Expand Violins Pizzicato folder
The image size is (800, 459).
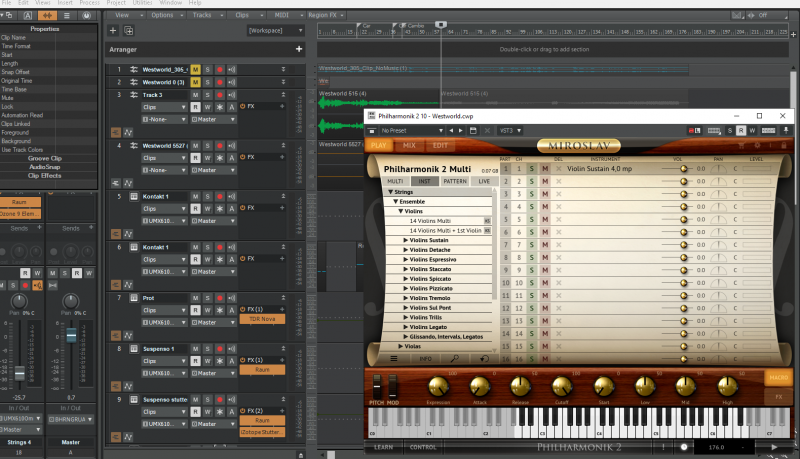click(x=406, y=289)
